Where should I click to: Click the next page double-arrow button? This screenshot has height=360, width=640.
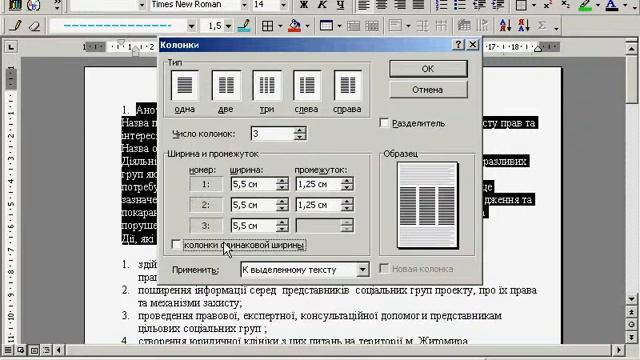tap(631, 337)
